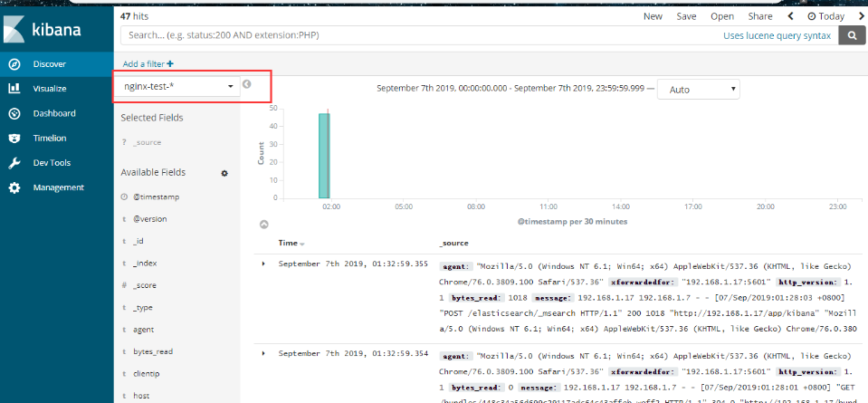The image size is (868, 403).
Task: Select the New menu item
Action: pos(653,16)
